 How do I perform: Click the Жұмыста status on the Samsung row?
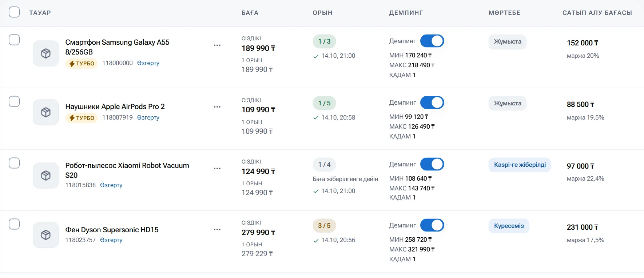pos(508,42)
